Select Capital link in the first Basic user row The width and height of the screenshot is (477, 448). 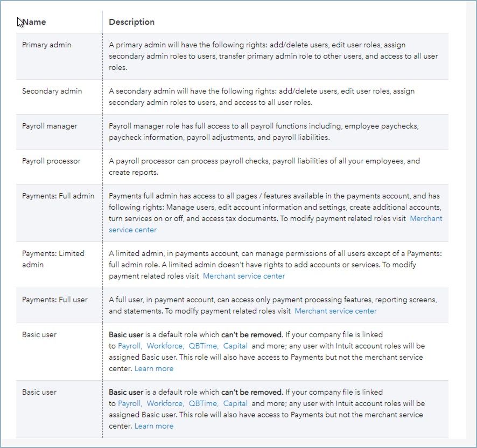pyautogui.click(x=235, y=346)
